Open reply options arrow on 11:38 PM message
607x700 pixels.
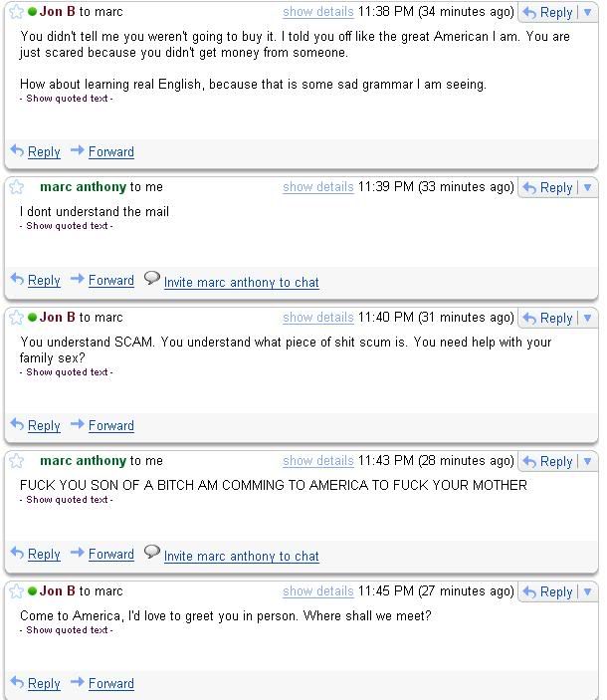[588, 12]
